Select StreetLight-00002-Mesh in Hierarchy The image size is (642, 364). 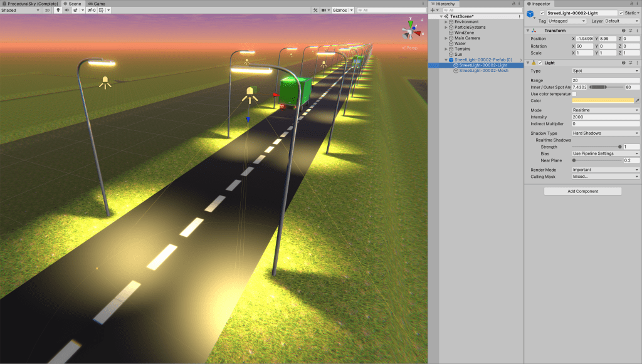[x=483, y=71]
